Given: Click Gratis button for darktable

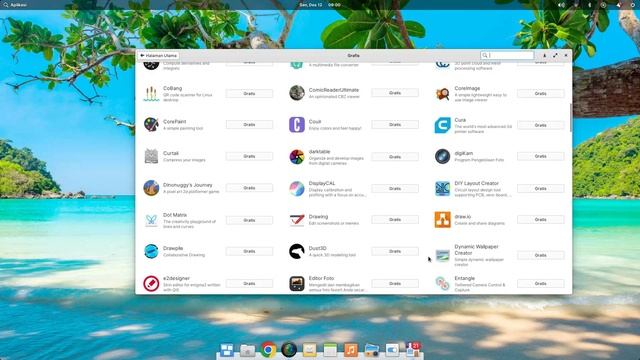Looking at the screenshot, I should (x=395, y=157).
